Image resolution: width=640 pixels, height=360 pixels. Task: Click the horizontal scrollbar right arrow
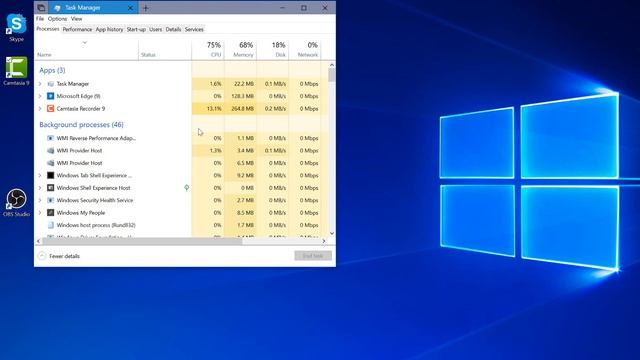pyautogui.click(x=324, y=241)
